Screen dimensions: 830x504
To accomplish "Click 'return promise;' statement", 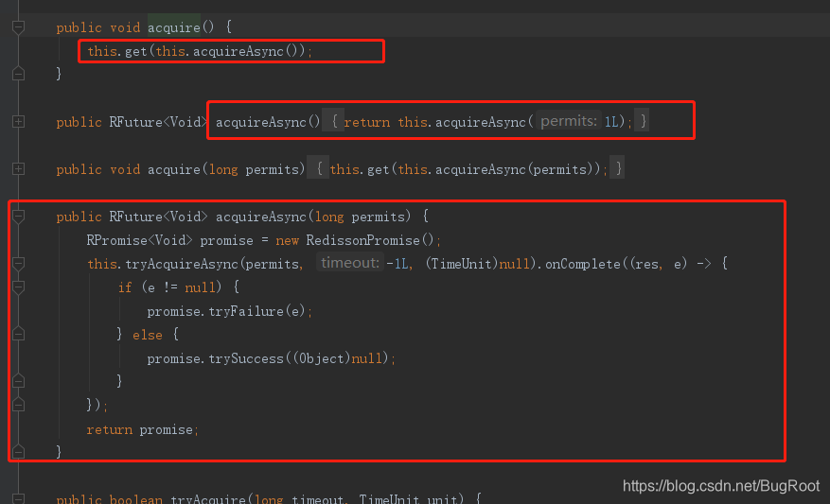I will (x=142, y=430).
